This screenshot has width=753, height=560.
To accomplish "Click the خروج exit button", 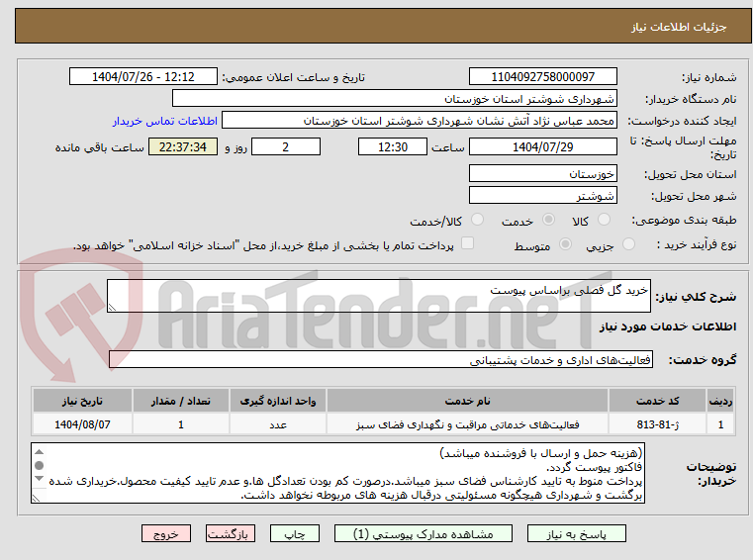I will (165, 533).
